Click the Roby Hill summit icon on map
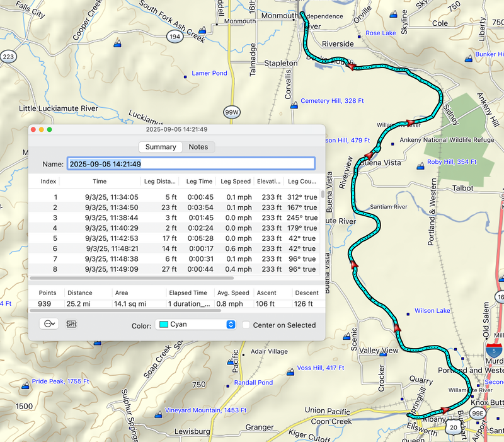Screen dimensions: 504x442 coord(420,166)
